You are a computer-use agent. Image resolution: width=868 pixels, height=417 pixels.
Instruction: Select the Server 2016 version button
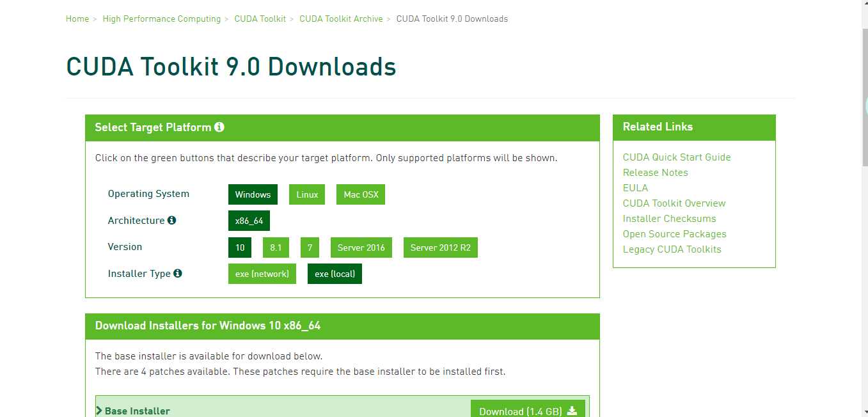tap(361, 248)
